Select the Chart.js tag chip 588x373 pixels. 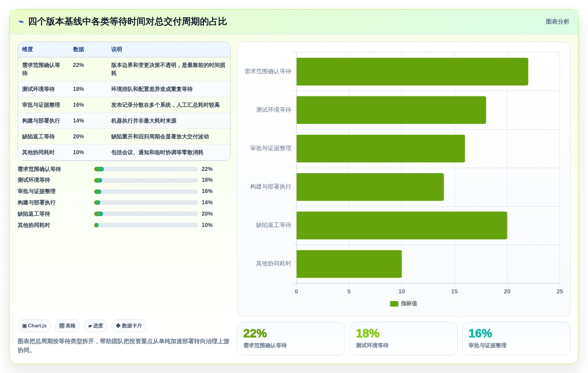click(x=34, y=326)
